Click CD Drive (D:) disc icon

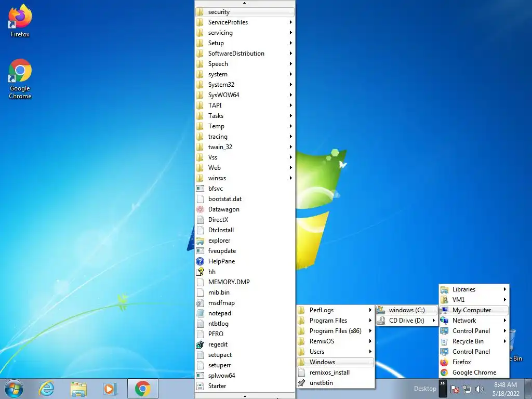(381, 321)
